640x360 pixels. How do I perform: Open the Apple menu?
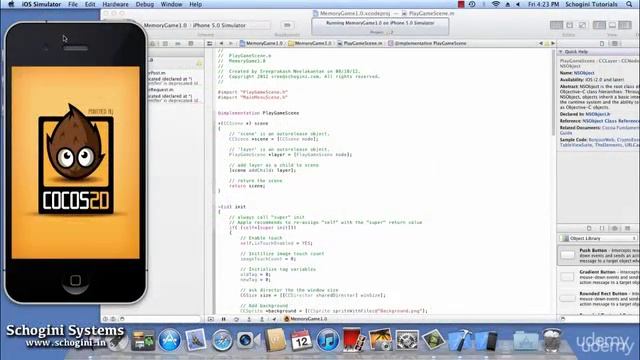11,4
